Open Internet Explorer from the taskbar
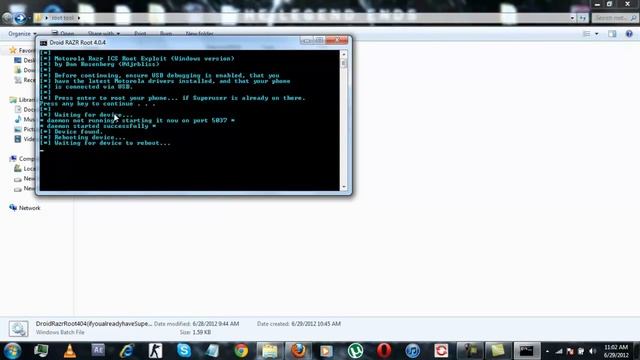The width and height of the screenshot is (640, 360). tap(127, 351)
